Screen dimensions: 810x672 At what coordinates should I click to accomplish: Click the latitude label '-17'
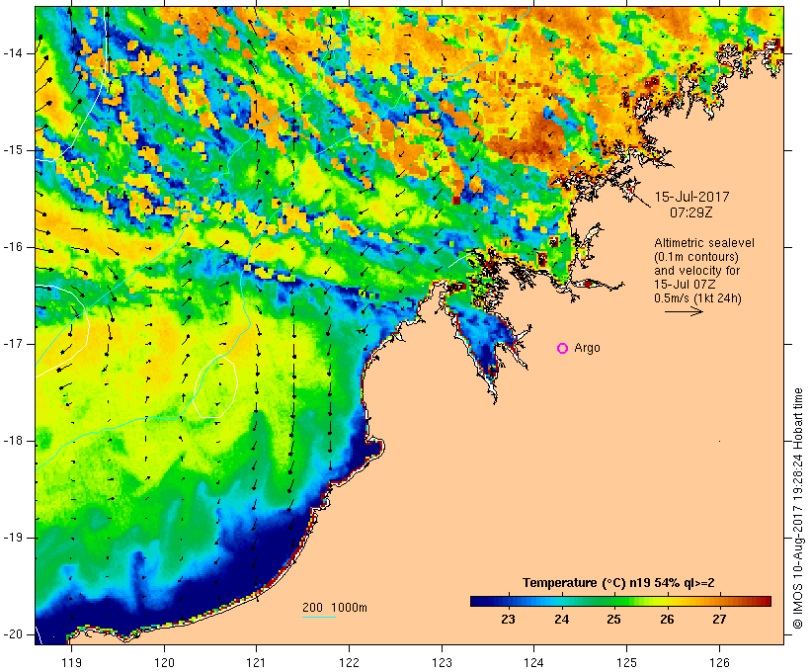pyautogui.click(x=12, y=344)
